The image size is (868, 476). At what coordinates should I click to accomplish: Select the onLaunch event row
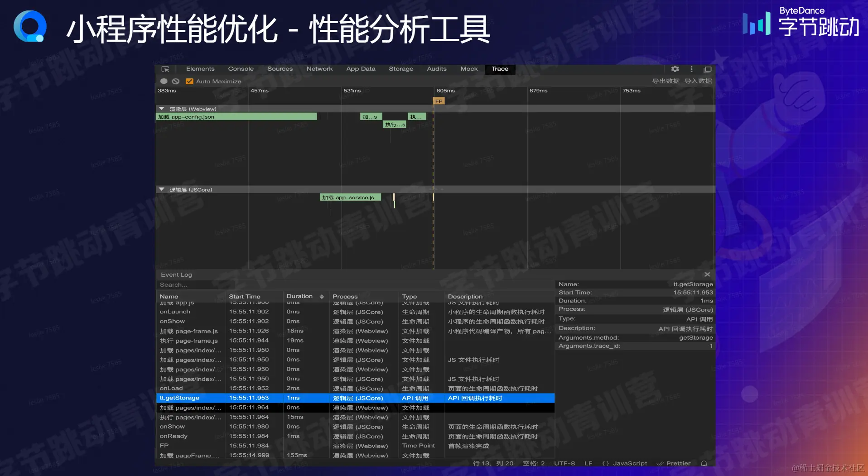click(x=355, y=312)
